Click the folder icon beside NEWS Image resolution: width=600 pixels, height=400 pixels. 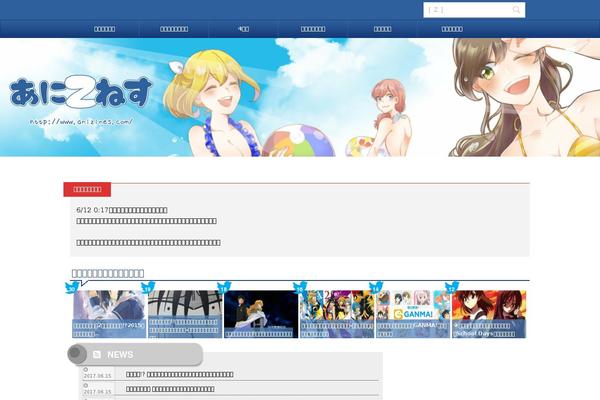[97, 355]
